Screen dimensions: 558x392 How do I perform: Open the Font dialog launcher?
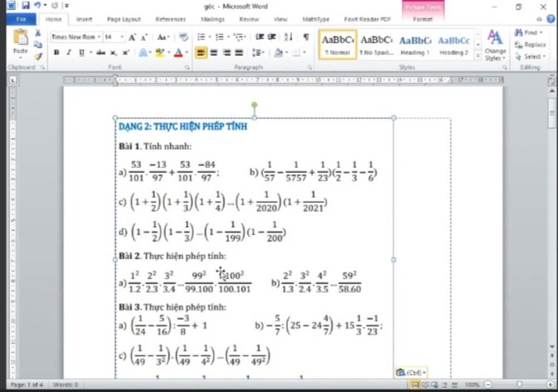point(186,67)
